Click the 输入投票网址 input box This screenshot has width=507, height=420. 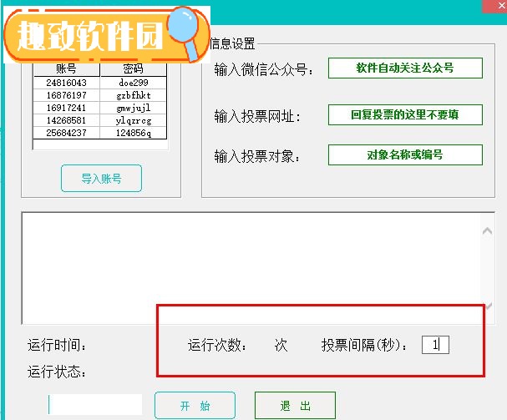(x=404, y=114)
